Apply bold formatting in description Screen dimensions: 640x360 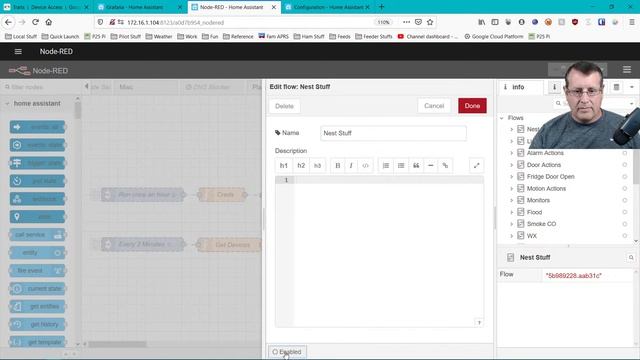click(338, 166)
